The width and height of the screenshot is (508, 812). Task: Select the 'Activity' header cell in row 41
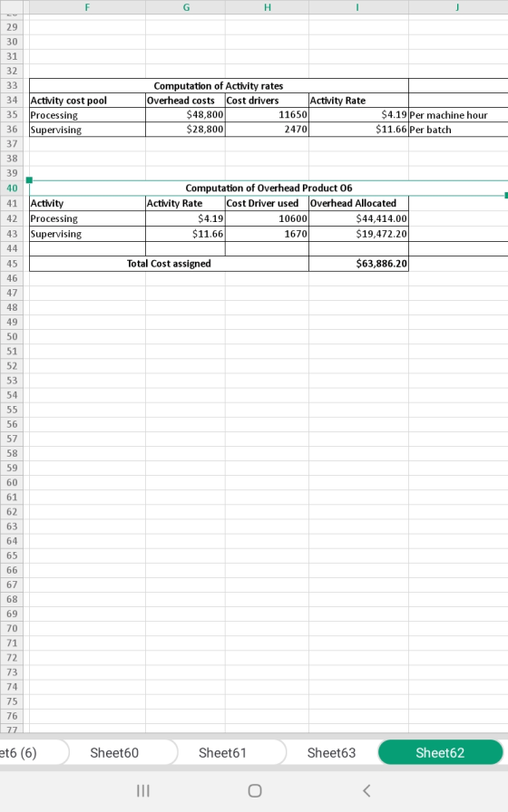click(x=87, y=204)
